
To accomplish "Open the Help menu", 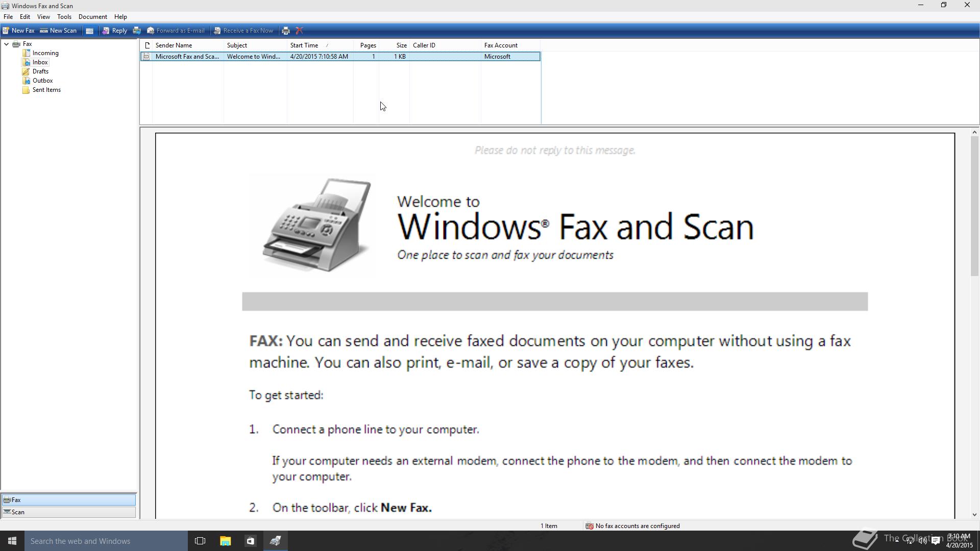I will click(120, 17).
